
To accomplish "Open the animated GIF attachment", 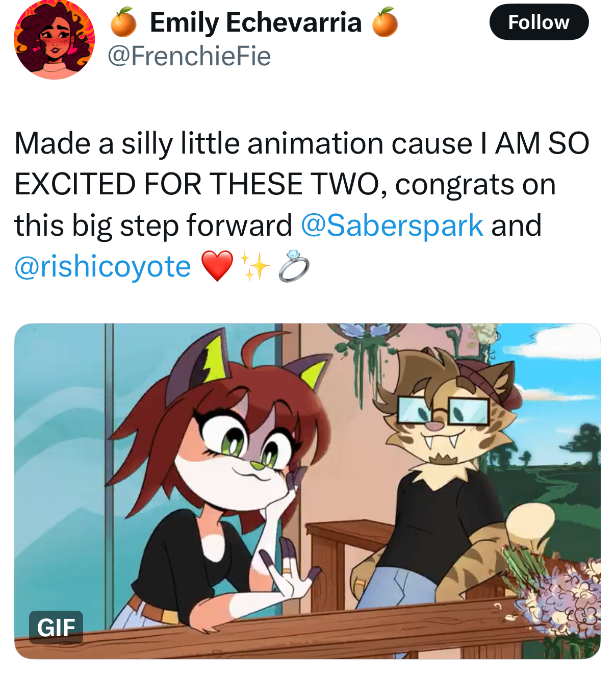I will pyautogui.click(x=307, y=491).
